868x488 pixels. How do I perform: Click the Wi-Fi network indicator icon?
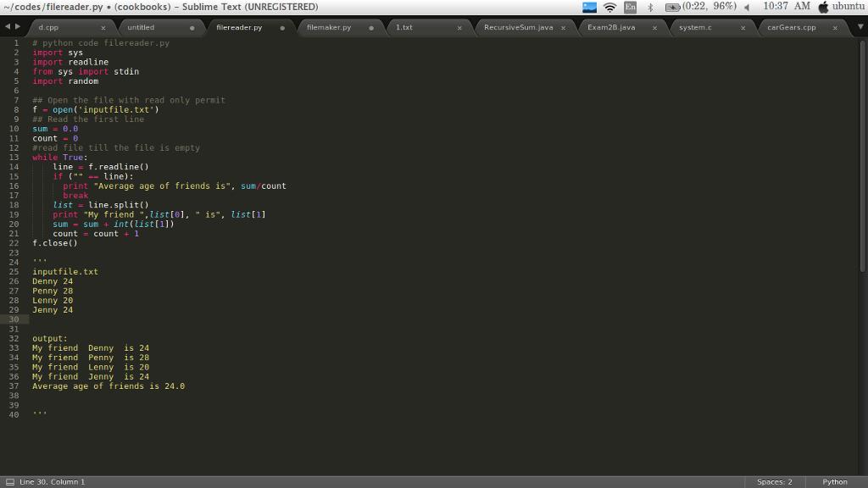click(x=609, y=7)
